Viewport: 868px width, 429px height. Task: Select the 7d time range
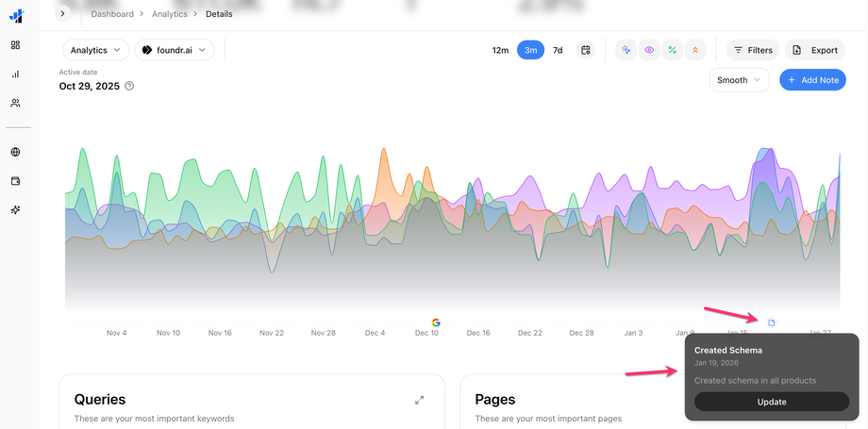[x=558, y=50]
